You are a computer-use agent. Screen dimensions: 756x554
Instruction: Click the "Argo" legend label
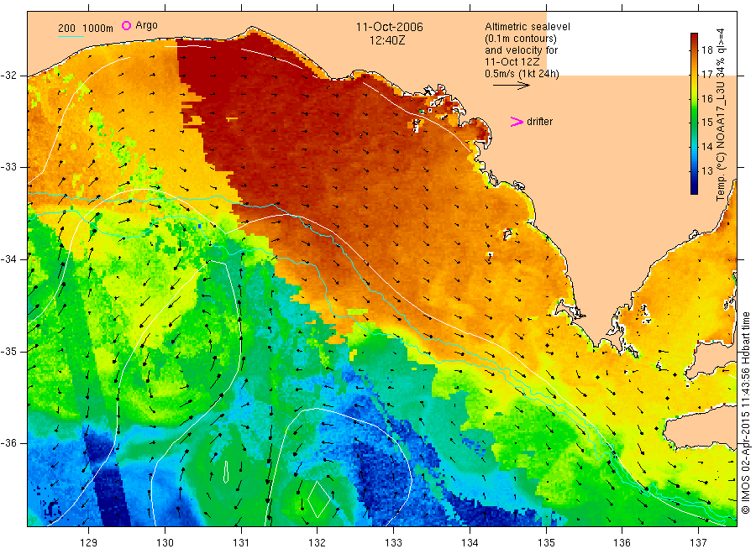click(146, 25)
